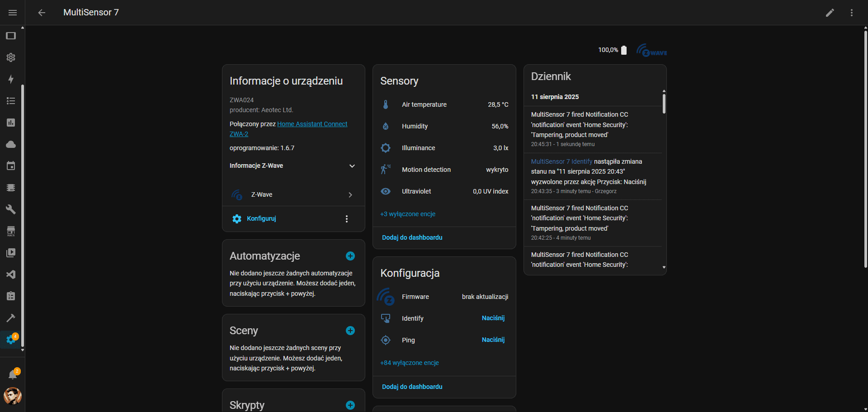Click Konfiguruj device button
Viewport: 868px width, 412px height.
tap(261, 219)
